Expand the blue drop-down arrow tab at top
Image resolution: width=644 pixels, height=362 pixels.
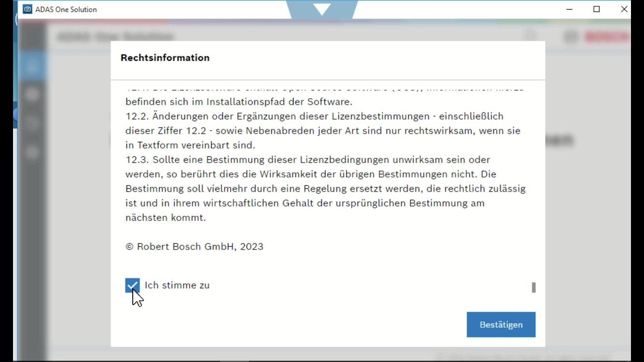(322, 9)
